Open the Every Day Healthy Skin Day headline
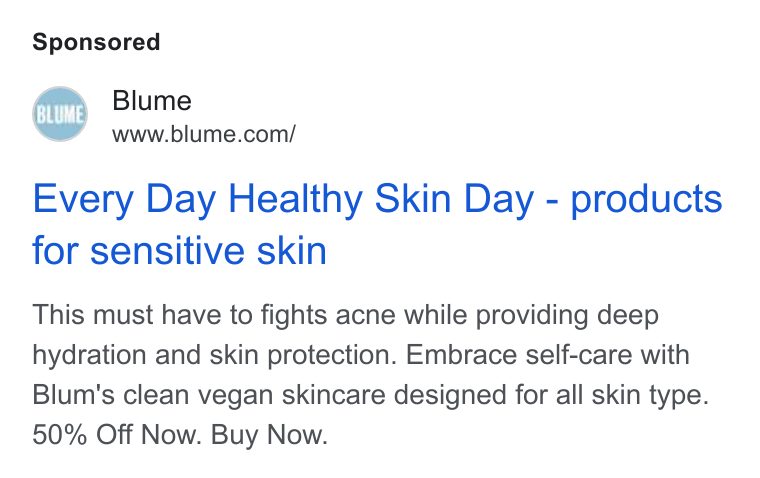Viewport: 760px width, 478px height. [x=377, y=224]
